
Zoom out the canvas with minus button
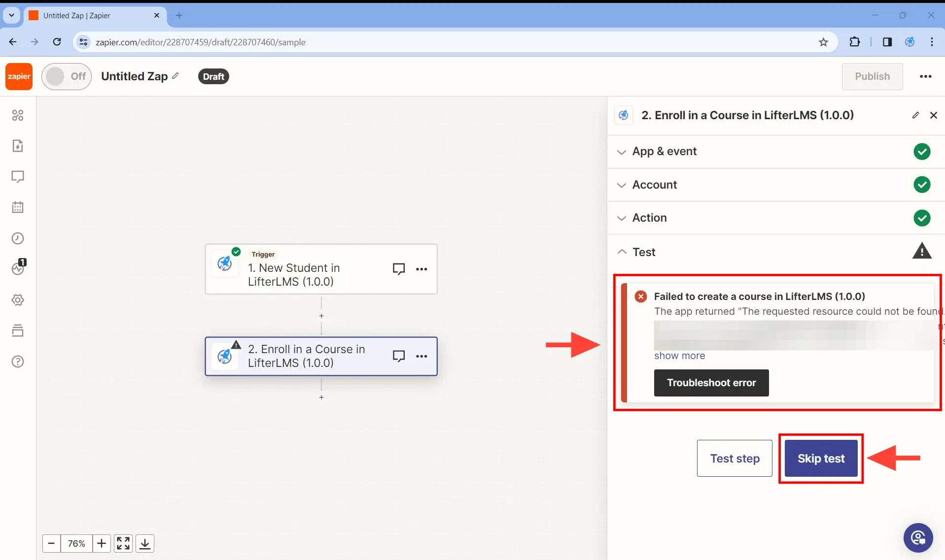click(51, 543)
